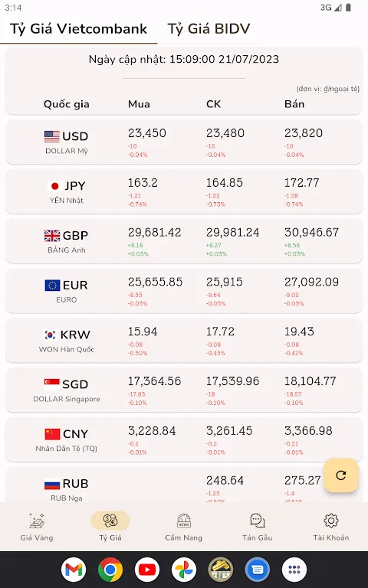Image resolution: width=368 pixels, height=588 pixels.
Task: Open the app drawer grid icon
Action: 294,570
